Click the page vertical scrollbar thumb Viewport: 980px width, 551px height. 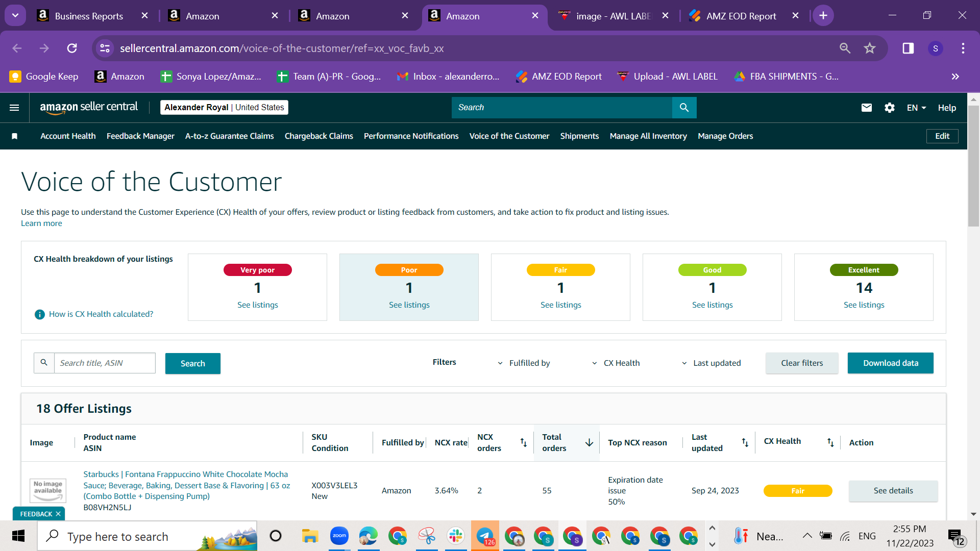coord(973,166)
